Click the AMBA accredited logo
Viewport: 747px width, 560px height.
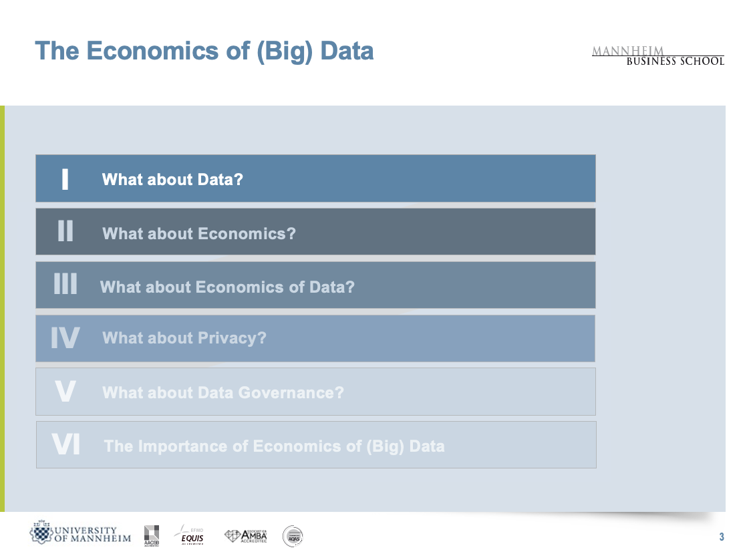[x=246, y=535]
